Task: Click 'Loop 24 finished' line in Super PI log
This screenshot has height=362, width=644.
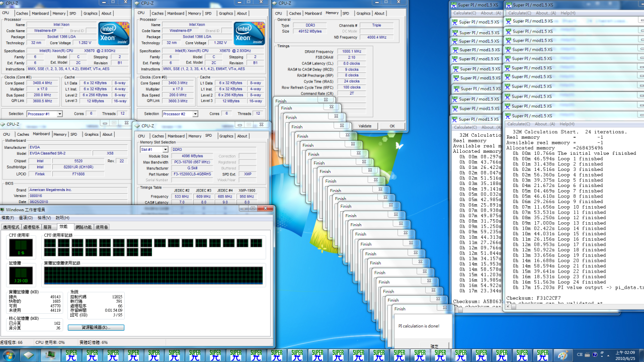Action: tap(559, 282)
